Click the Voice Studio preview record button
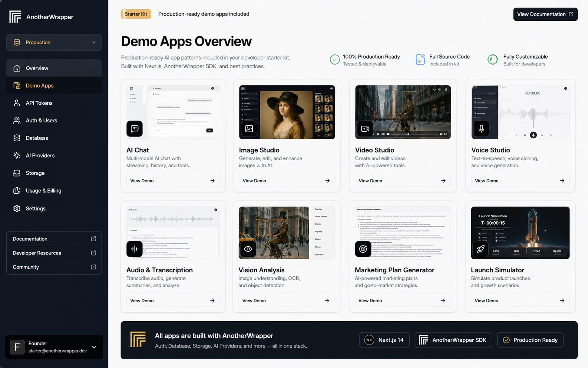 click(533, 135)
